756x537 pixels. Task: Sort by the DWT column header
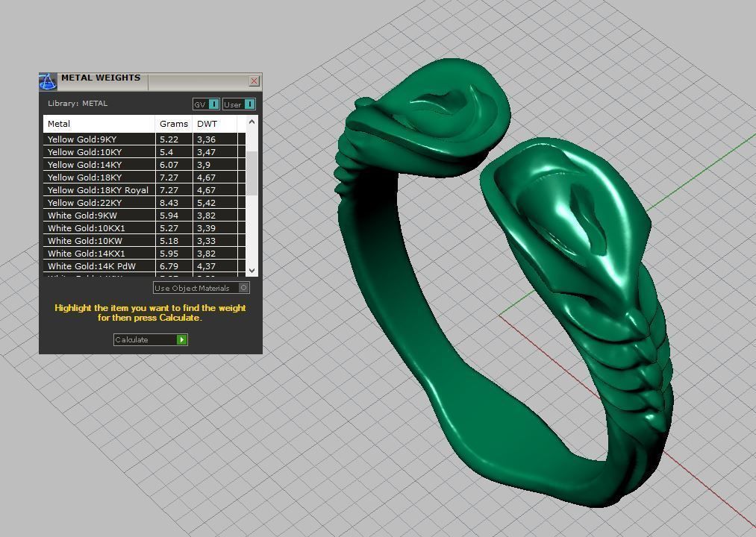[x=214, y=124]
